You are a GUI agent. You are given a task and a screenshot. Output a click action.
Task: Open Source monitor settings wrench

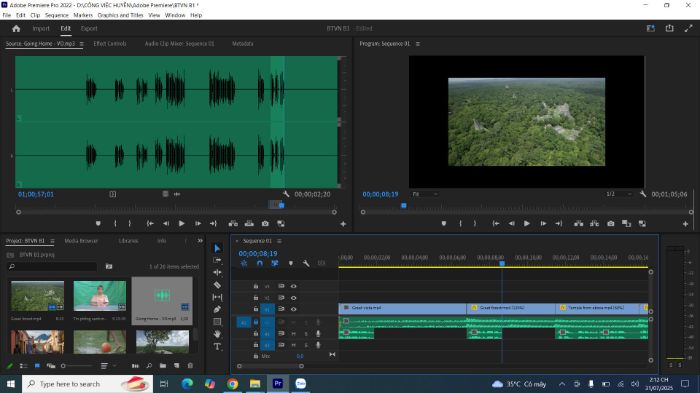286,194
